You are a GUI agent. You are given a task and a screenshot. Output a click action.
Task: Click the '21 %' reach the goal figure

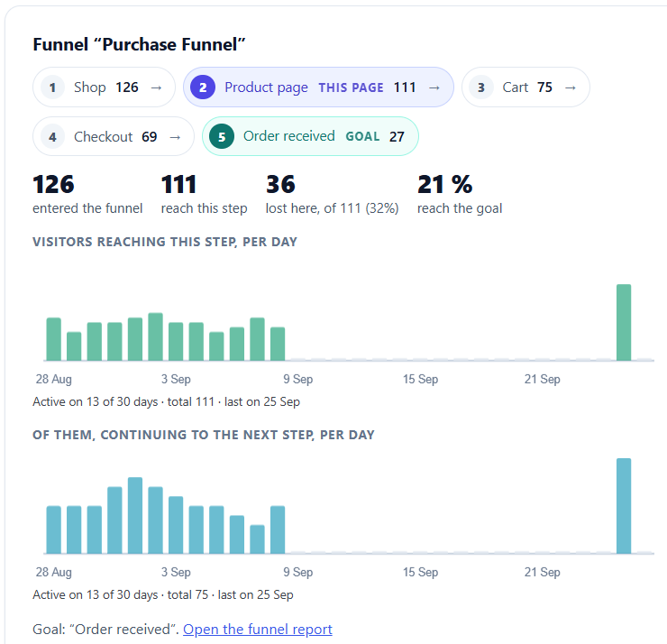point(445,184)
